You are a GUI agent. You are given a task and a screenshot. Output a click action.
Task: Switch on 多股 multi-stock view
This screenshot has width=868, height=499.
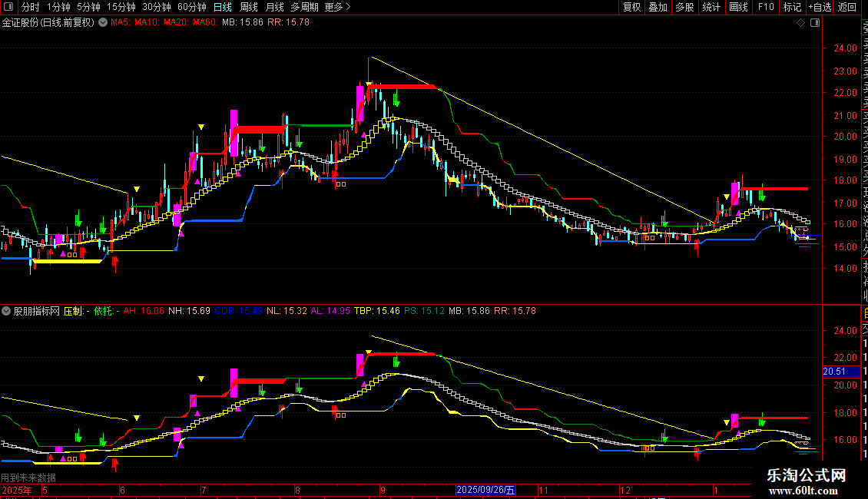pos(684,8)
